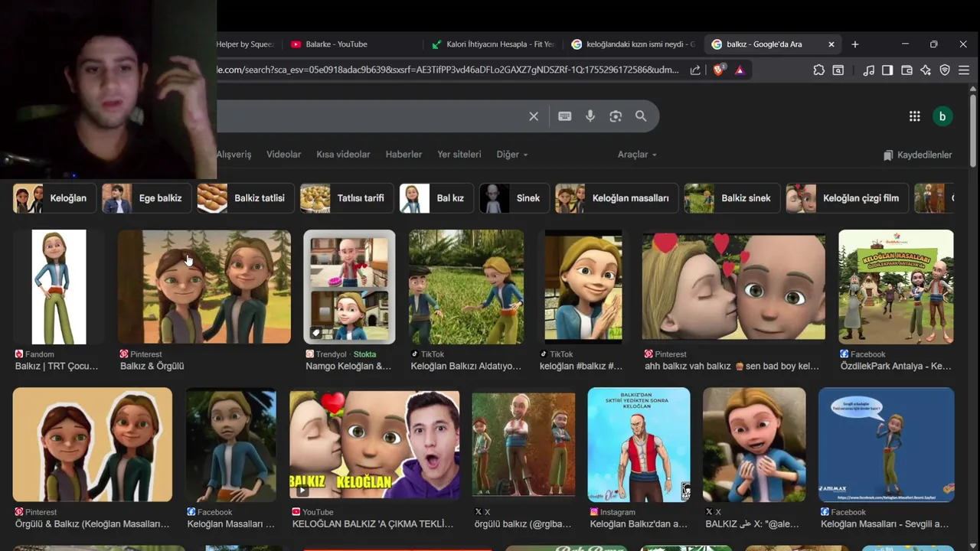Open the Haberler search category
This screenshot has height=551, width=980.
click(x=403, y=155)
